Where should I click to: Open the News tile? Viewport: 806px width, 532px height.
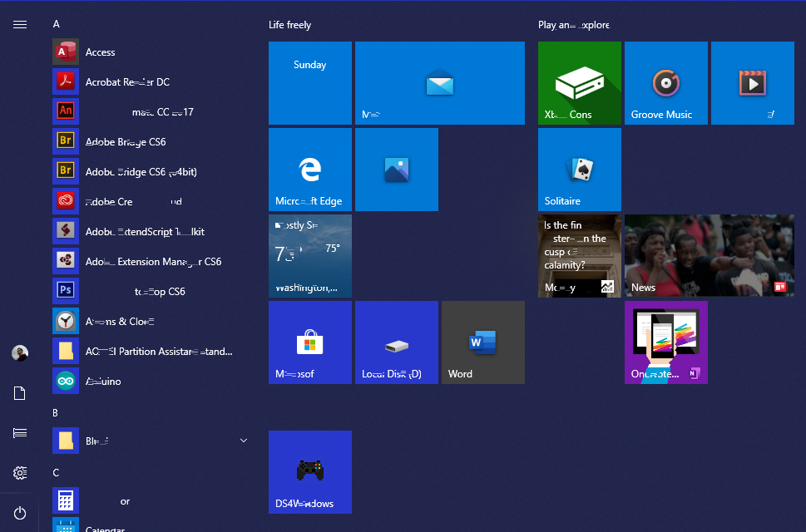[710, 256]
